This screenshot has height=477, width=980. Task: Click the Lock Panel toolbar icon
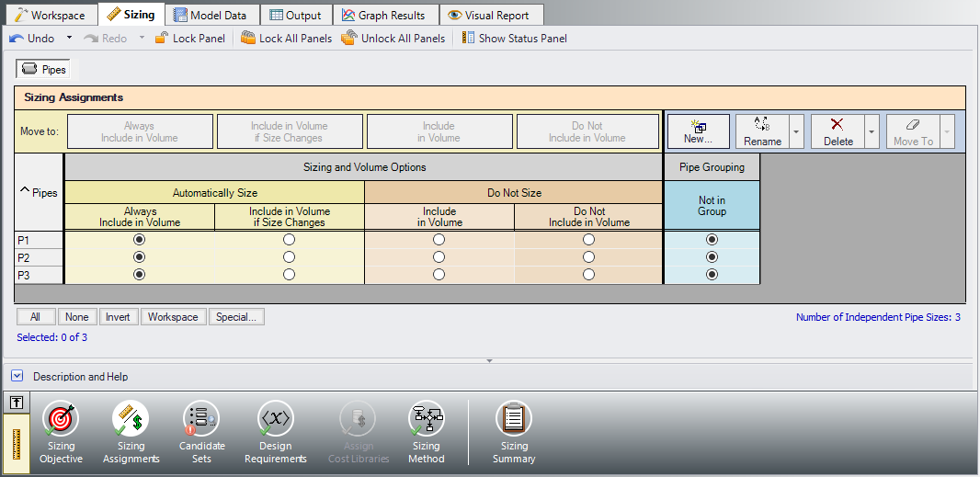click(189, 39)
